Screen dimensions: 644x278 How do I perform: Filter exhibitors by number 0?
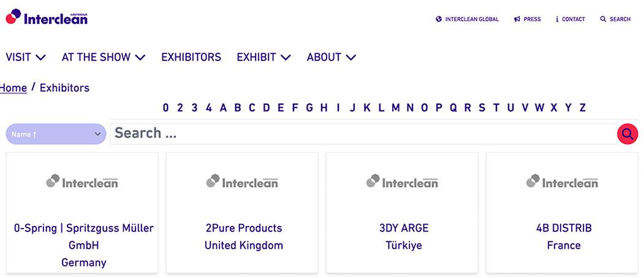(x=165, y=108)
